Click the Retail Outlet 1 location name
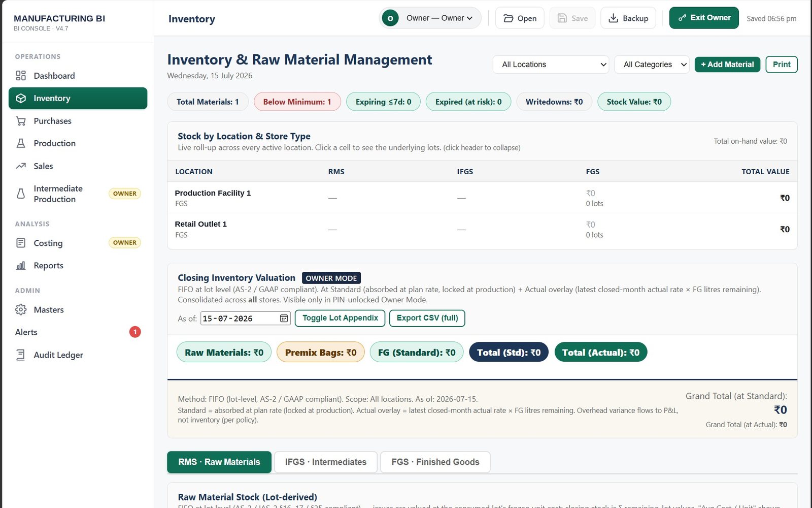The height and width of the screenshot is (508, 812). (x=200, y=224)
